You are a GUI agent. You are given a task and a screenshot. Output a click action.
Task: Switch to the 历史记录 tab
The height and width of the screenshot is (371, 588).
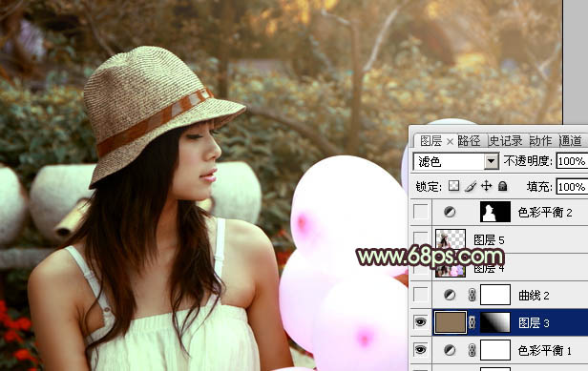coord(506,141)
